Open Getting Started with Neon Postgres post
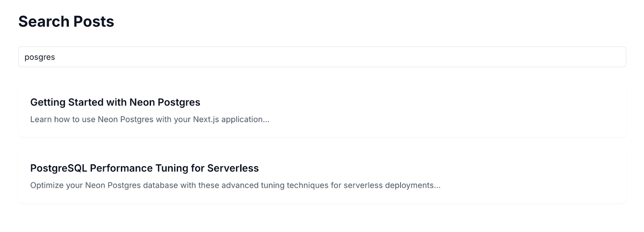This screenshot has height=232, width=644. (x=115, y=102)
